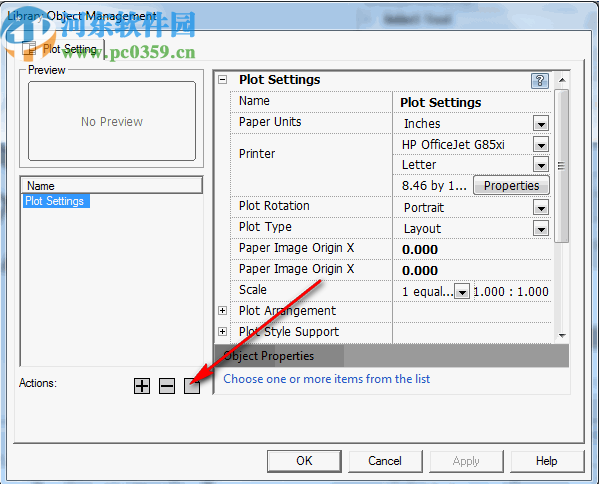Click the Plot Rotation property label
602x484 pixels.
[274, 206]
